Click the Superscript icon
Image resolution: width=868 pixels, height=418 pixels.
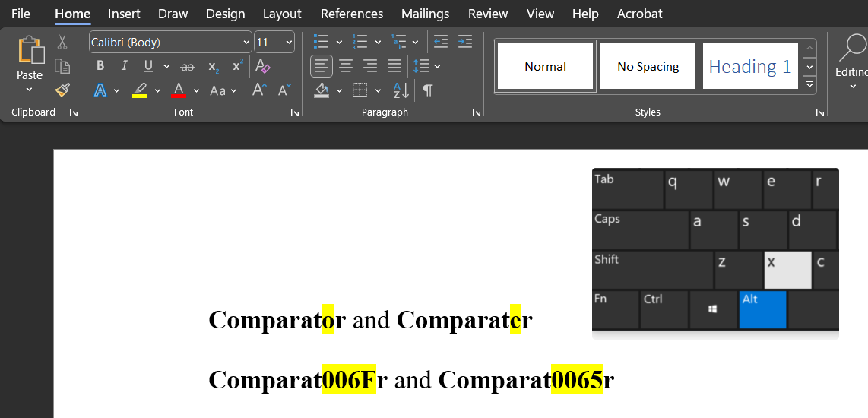tap(237, 66)
